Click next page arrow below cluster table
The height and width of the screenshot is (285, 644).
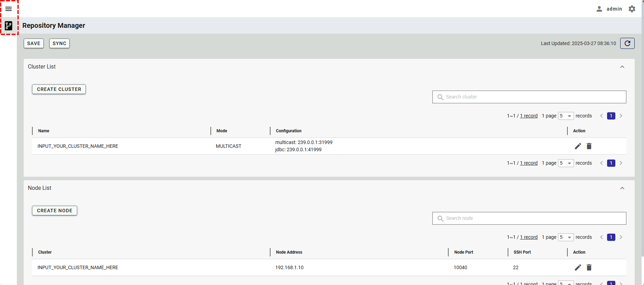click(x=620, y=163)
